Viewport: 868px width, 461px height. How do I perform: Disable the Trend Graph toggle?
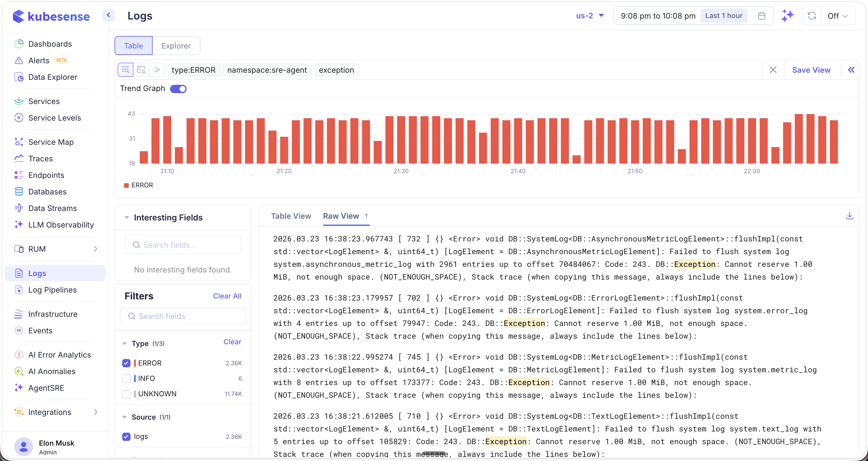click(x=178, y=89)
